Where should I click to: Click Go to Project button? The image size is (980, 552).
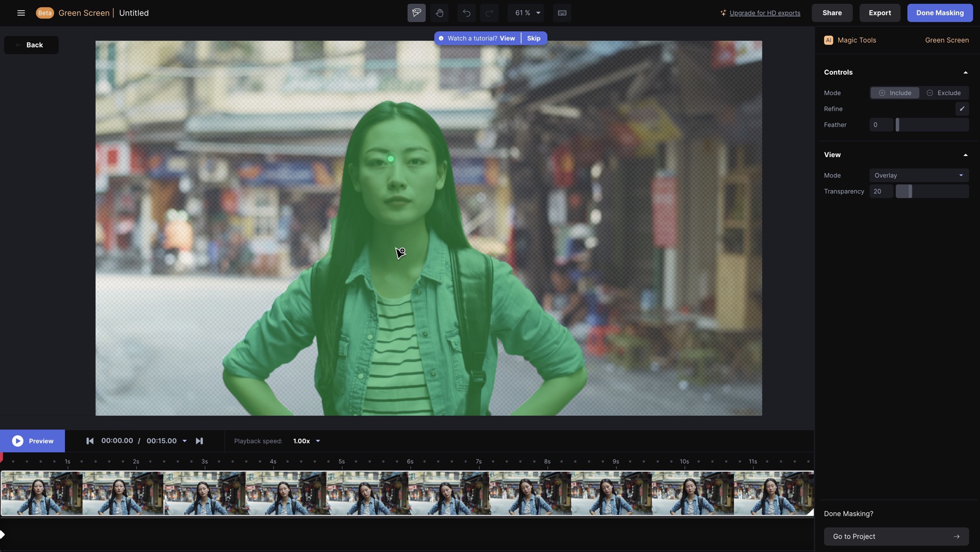pos(896,536)
